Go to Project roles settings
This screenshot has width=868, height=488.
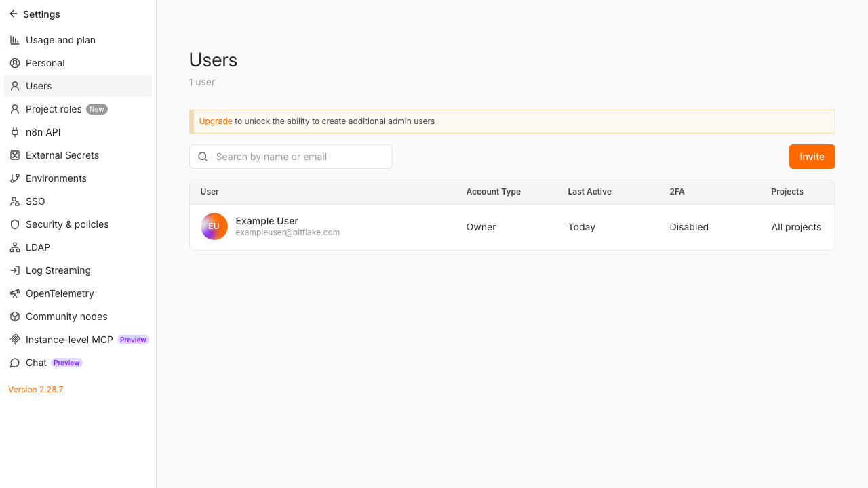pos(78,109)
